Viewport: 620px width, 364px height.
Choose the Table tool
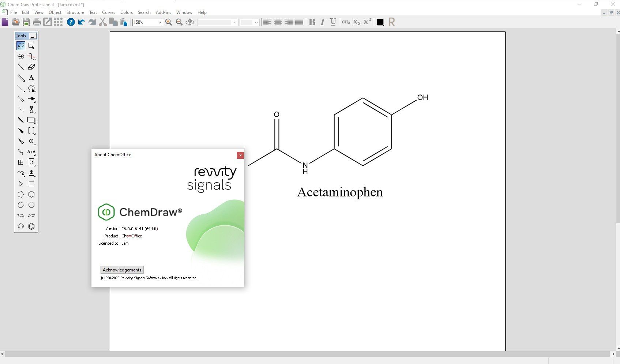(x=21, y=162)
